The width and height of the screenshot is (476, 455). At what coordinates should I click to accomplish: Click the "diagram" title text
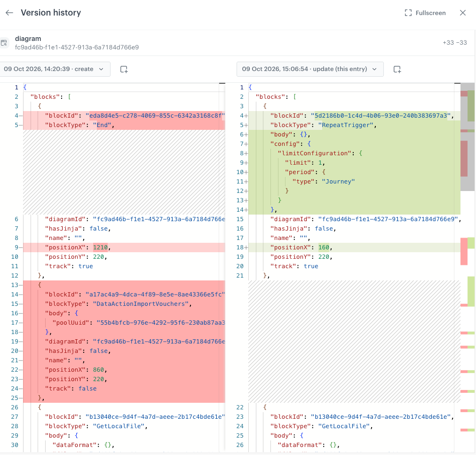coord(28,39)
